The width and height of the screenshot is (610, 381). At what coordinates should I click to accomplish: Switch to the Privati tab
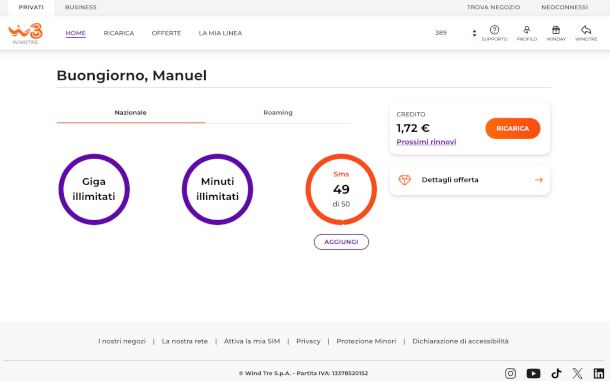31,7
